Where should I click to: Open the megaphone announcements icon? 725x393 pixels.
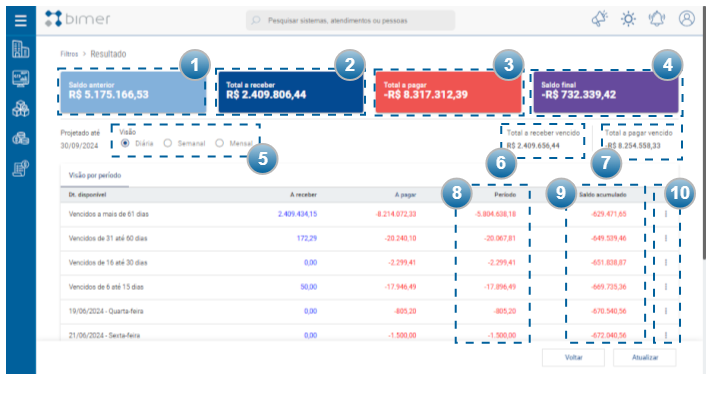(x=600, y=19)
